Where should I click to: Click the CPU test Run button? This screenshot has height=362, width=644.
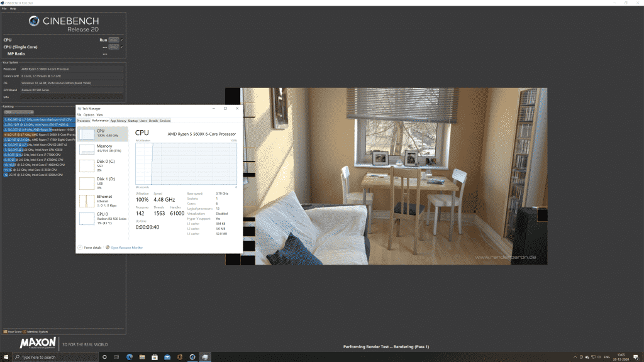(114, 40)
